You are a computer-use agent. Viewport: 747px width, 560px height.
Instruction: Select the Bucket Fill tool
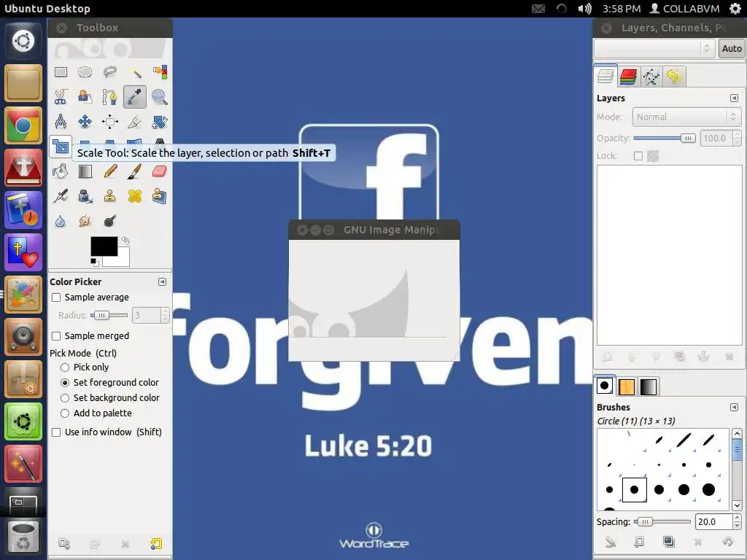pyautogui.click(x=61, y=171)
